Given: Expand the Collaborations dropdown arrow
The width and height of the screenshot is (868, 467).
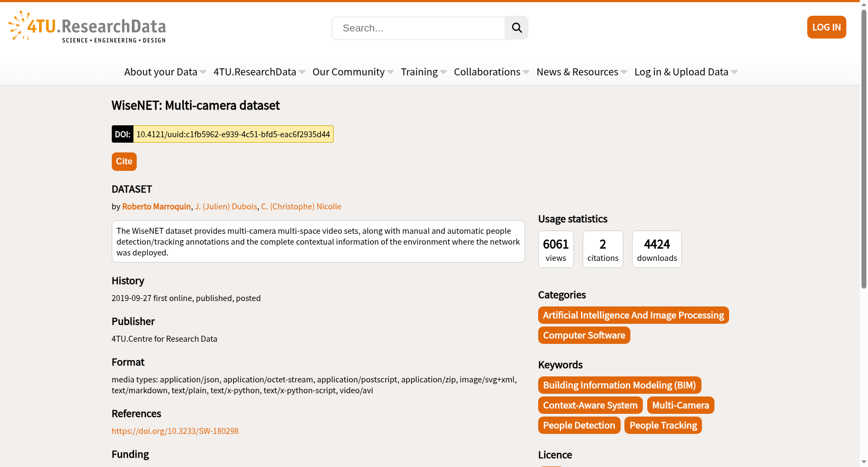Looking at the screenshot, I should (x=526, y=72).
